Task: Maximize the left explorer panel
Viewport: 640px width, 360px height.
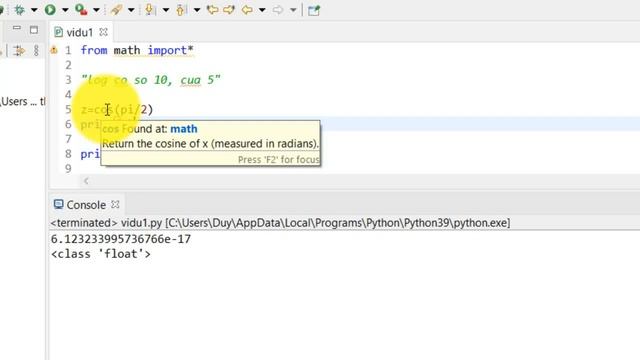Action: [34, 30]
